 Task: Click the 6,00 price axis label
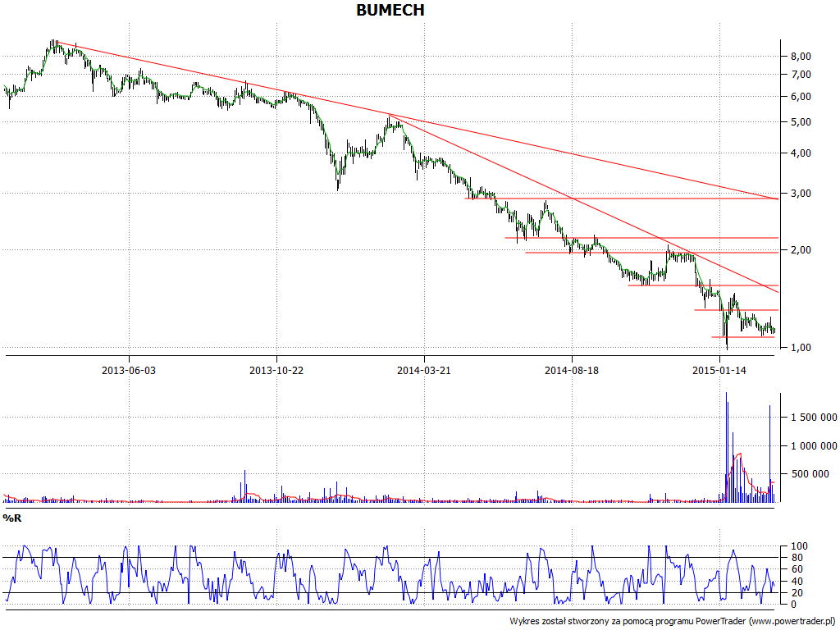tap(801, 97)
